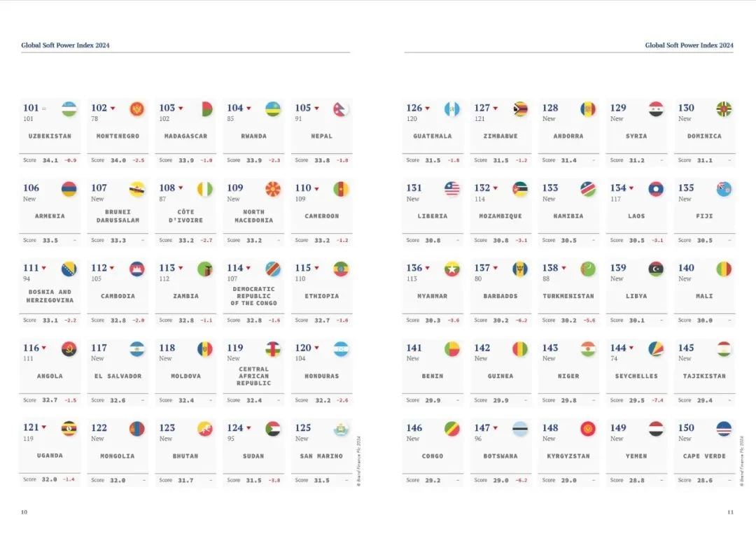Select the Rwanda flag icon

point(273,109)
